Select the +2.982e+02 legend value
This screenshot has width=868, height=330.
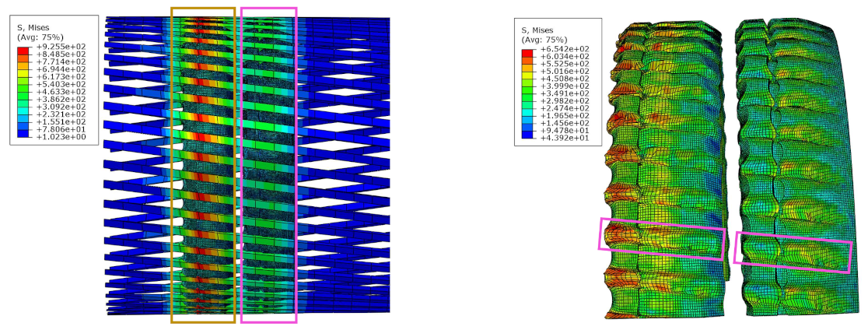(x=564, y=101)
